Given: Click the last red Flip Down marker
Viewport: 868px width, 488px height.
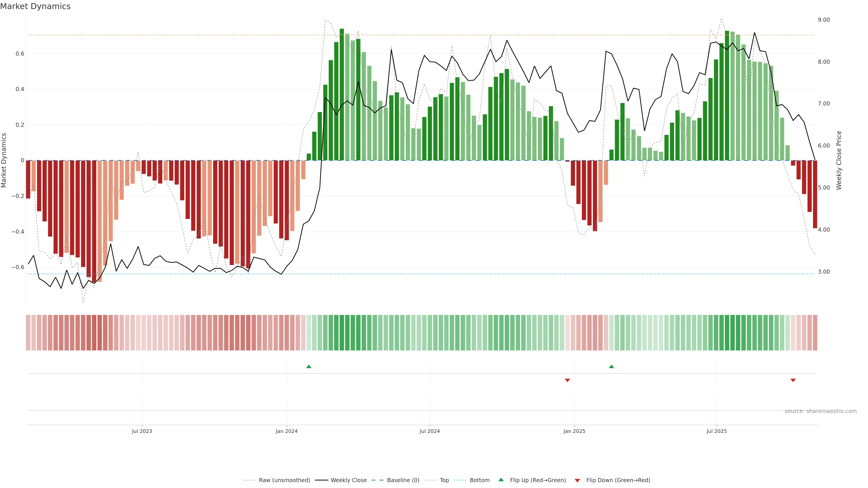Looking at the screenshot, I should pyautogui.click(x=793, y=380).
